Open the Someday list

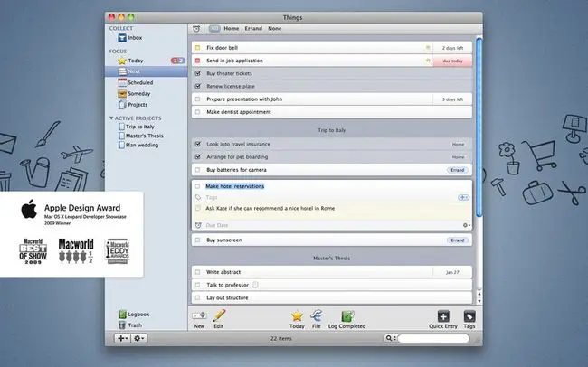click(134, 94)
